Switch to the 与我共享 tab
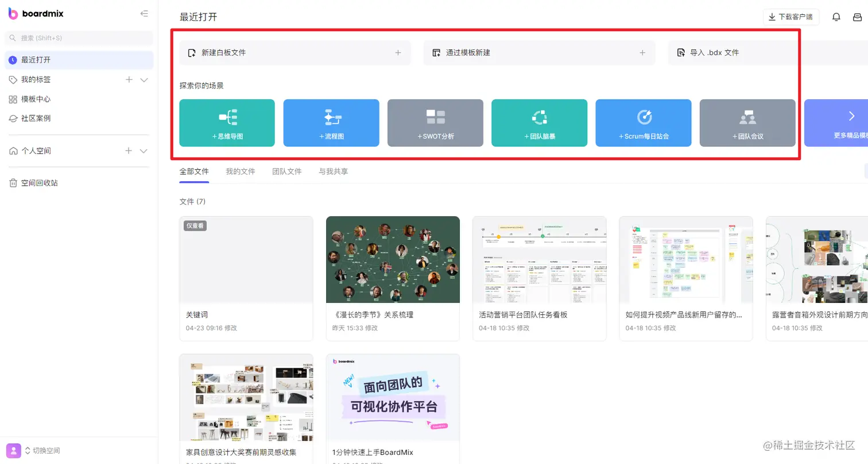The height and width of the screenshot is (464, 868). [x=334, y=171]
